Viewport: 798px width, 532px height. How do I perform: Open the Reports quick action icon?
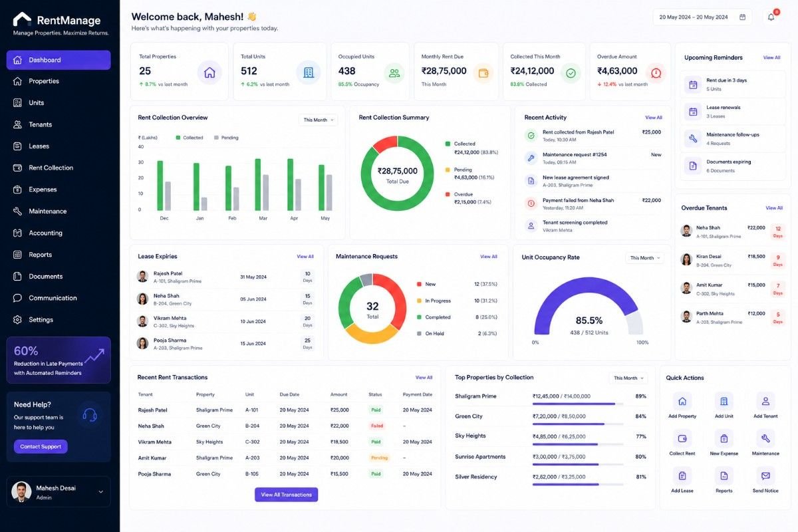(724, 475)
